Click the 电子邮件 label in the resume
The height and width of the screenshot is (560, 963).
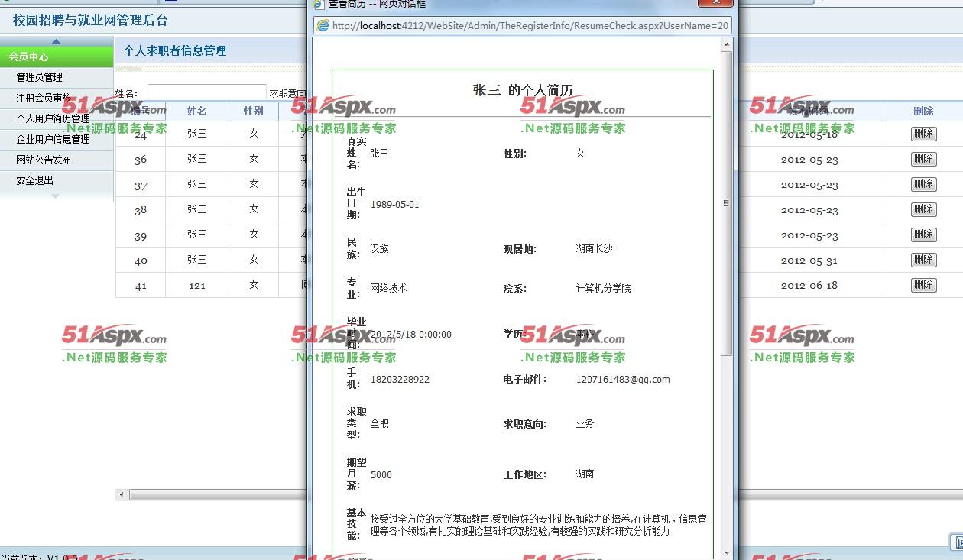525,379
